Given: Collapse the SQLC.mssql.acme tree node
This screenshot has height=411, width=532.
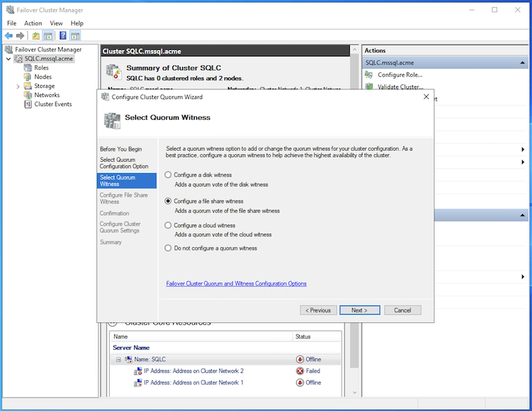Looking at the screenshot, I should [8, 59].
